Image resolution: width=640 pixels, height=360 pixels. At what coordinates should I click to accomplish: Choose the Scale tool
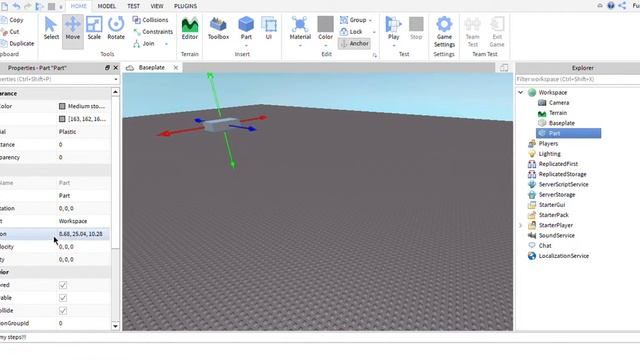click(x=94, y=29)
